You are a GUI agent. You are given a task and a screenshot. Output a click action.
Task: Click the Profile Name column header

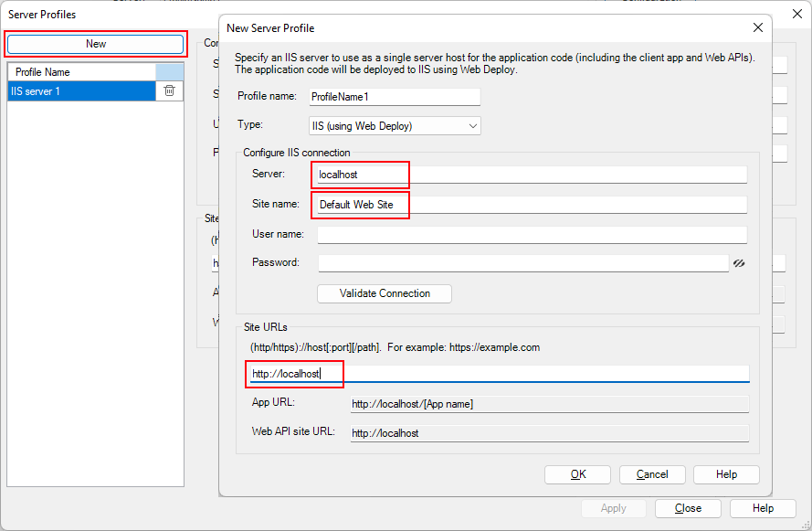click(81, 71)
